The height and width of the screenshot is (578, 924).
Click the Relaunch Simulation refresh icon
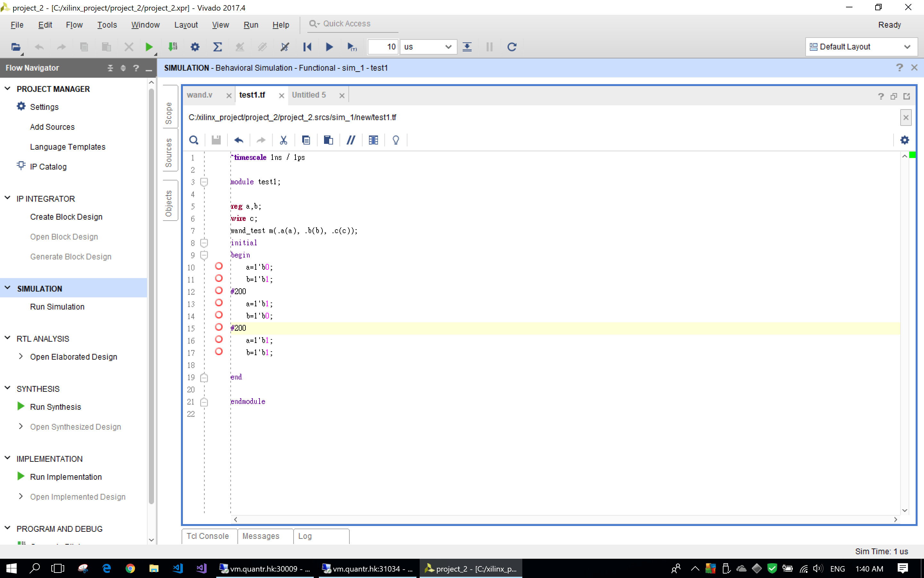512,47
